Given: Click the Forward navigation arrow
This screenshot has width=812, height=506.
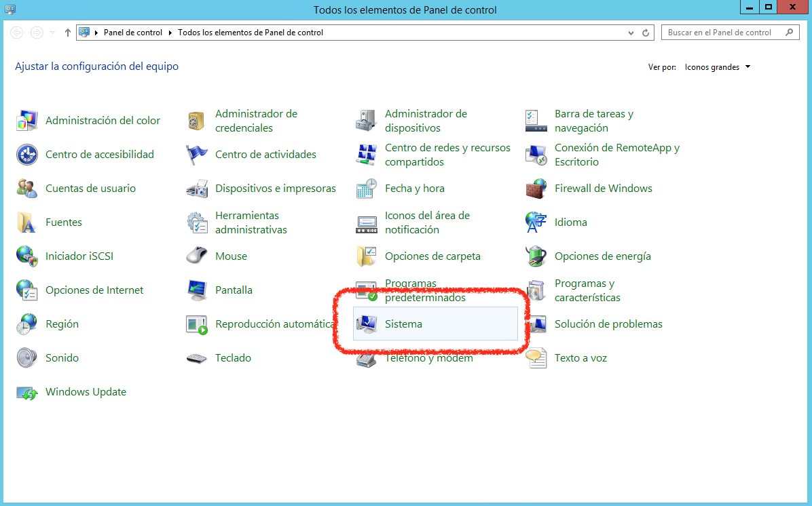Looking at the screenshot, I should pos(37,33).
